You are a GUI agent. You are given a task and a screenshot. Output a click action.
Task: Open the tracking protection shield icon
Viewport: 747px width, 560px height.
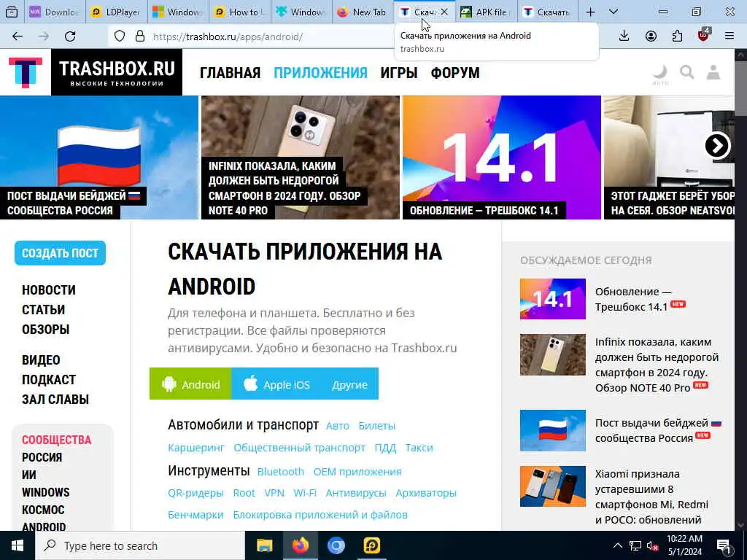(x=120, y=36)
